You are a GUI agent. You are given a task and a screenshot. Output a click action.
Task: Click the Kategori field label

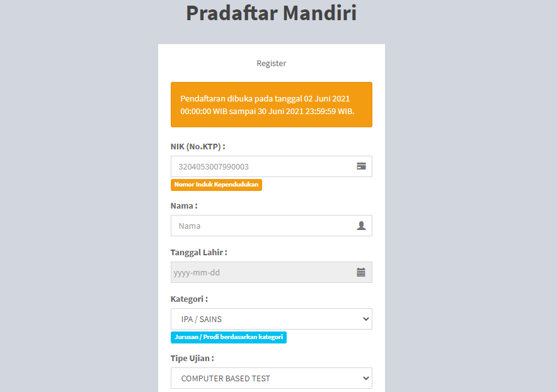189,299
